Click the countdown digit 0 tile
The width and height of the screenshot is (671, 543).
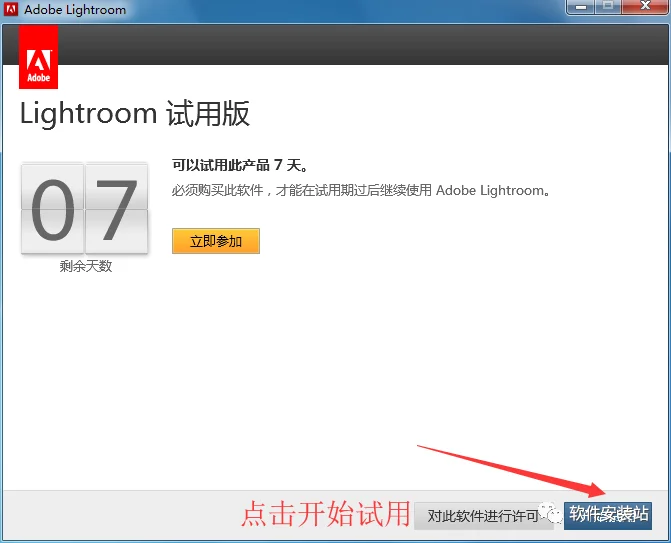pyautogui.click(x=52, y=208)
